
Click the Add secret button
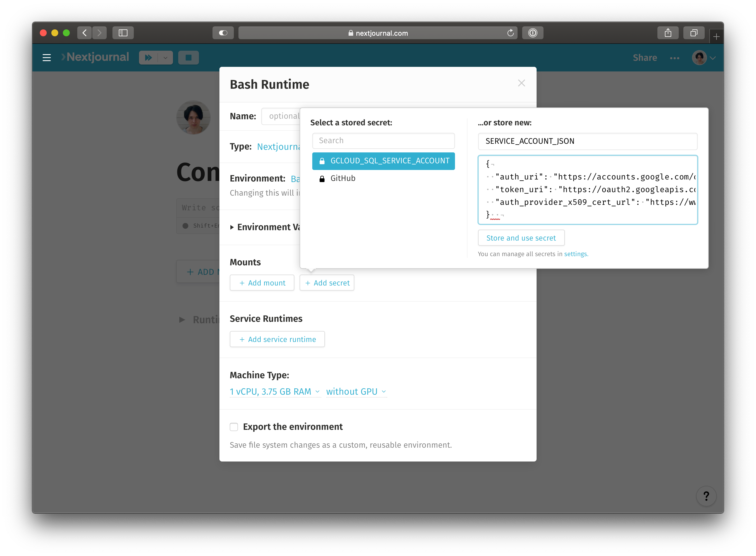click(327, 283)
